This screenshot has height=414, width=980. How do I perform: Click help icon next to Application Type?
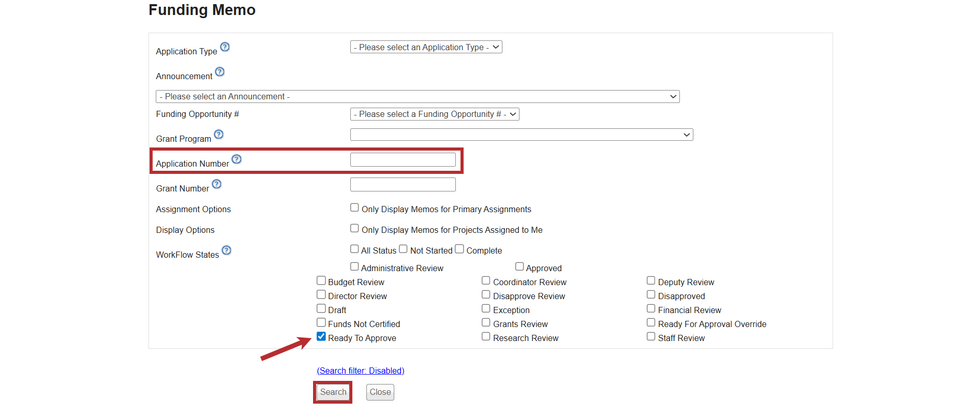click(x=225, y=47)
